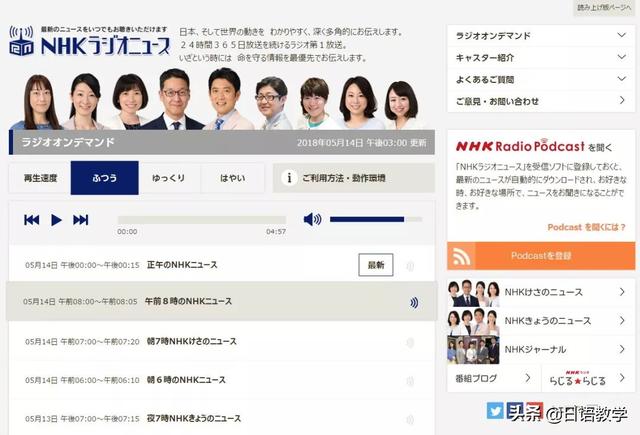Expand キャスター紹介 menu
This screenshot has width=640, height=435.
point(541,58)
